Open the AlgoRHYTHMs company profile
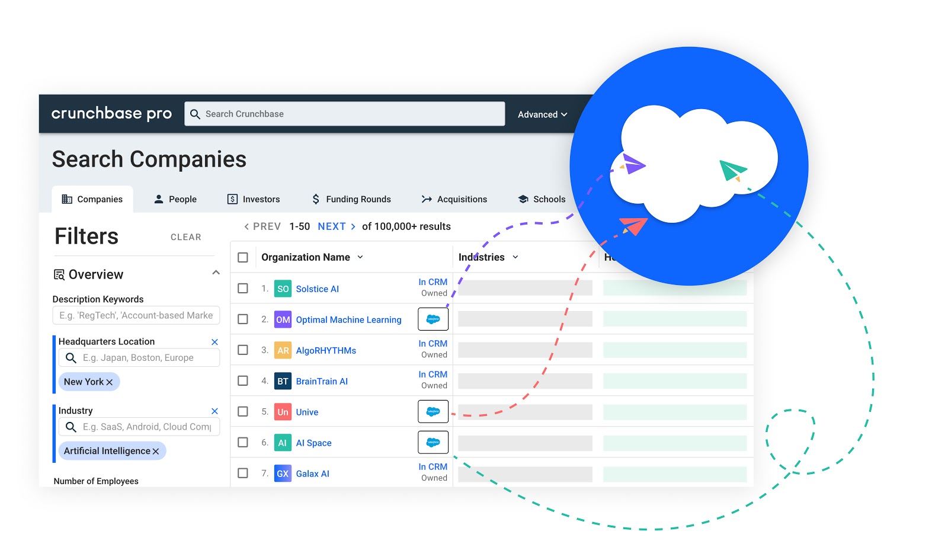Screen dimensions: 948x560 (x=326, y=351)
